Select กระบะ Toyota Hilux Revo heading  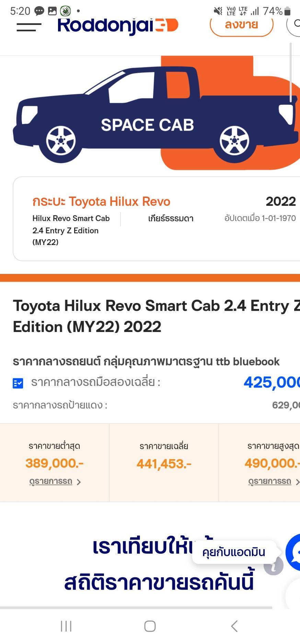[x=101, y=201]
